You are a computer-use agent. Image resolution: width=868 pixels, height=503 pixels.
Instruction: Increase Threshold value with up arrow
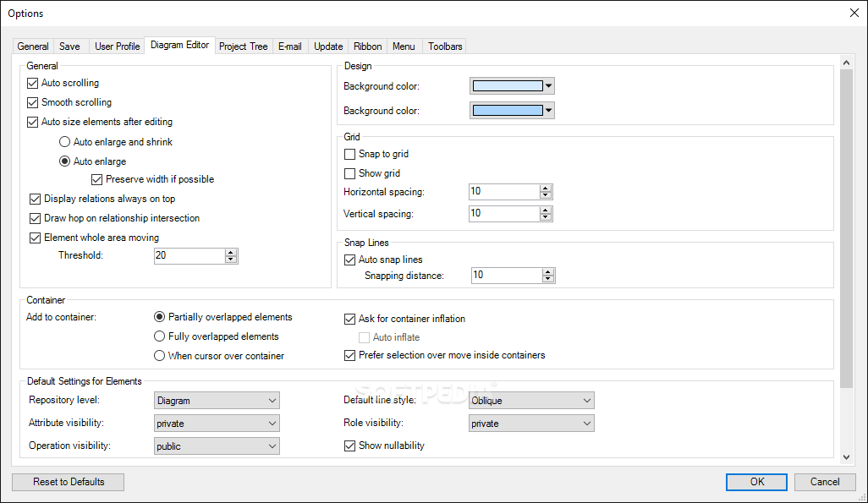click(231, 252)
